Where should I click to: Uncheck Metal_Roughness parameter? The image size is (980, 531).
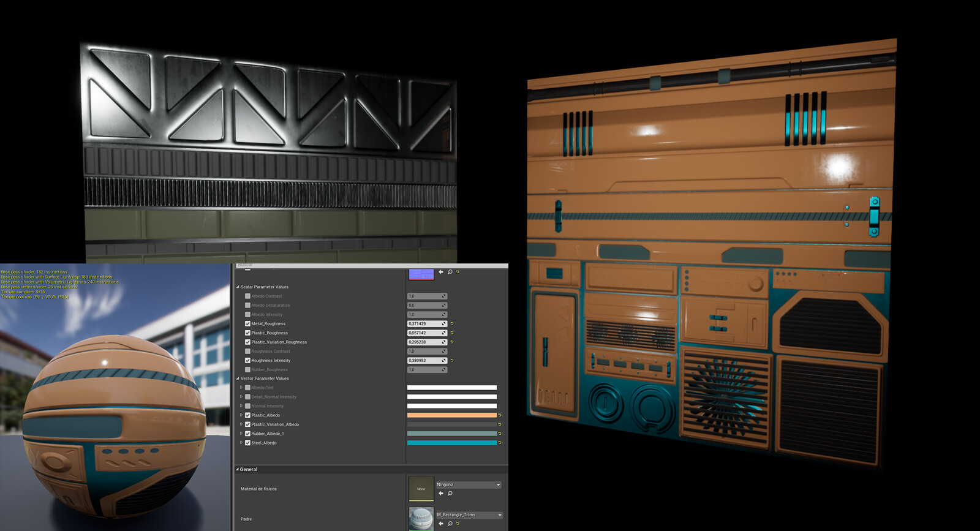pos(247,323)
